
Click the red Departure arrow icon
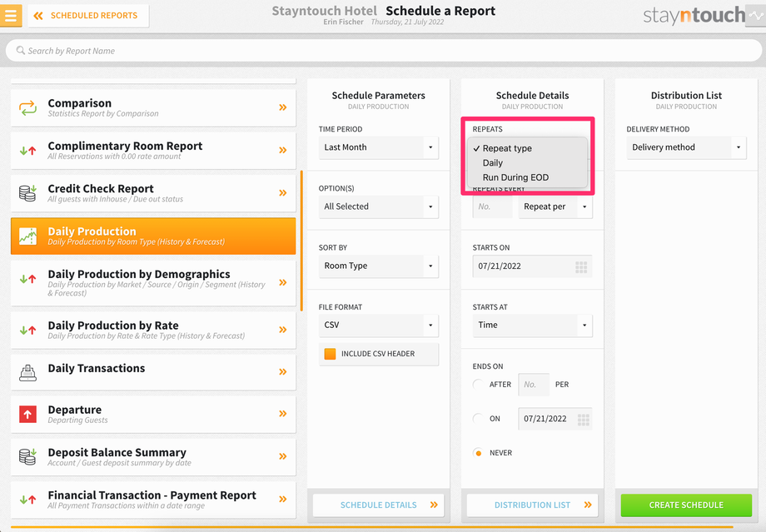tap(27, 415)
